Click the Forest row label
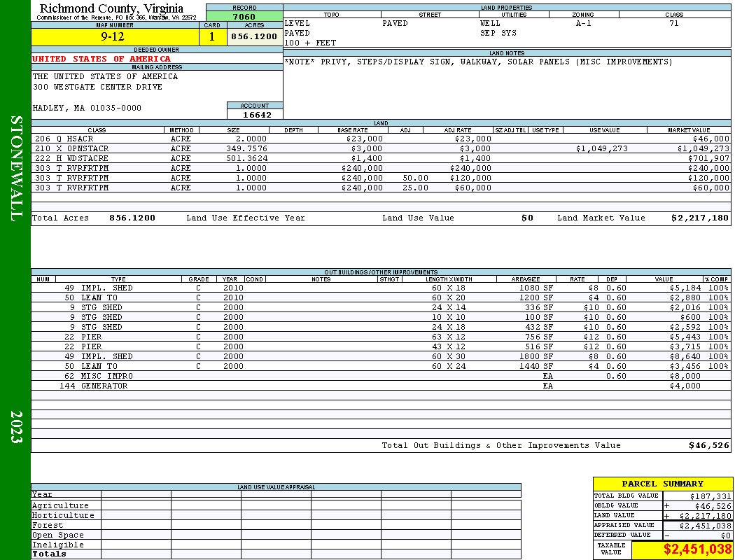The height and width of the screenshot is (560, 735). click(x=48, y=525)
